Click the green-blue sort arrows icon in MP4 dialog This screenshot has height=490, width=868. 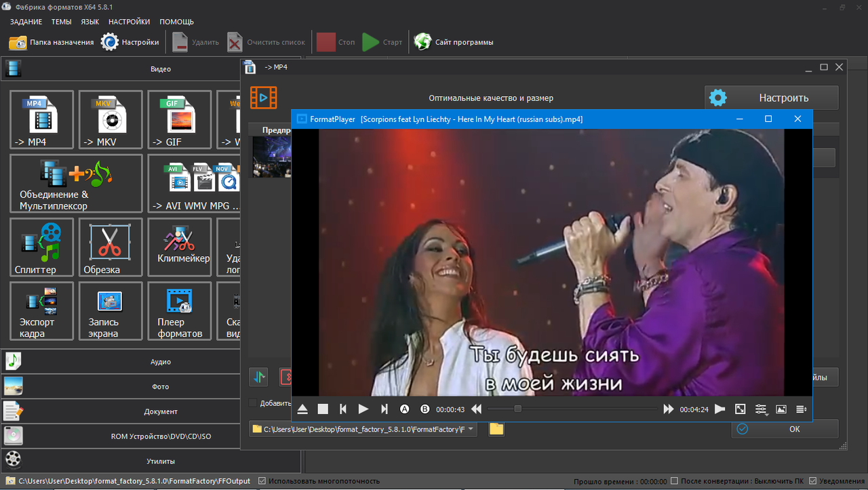pos(258,377)
